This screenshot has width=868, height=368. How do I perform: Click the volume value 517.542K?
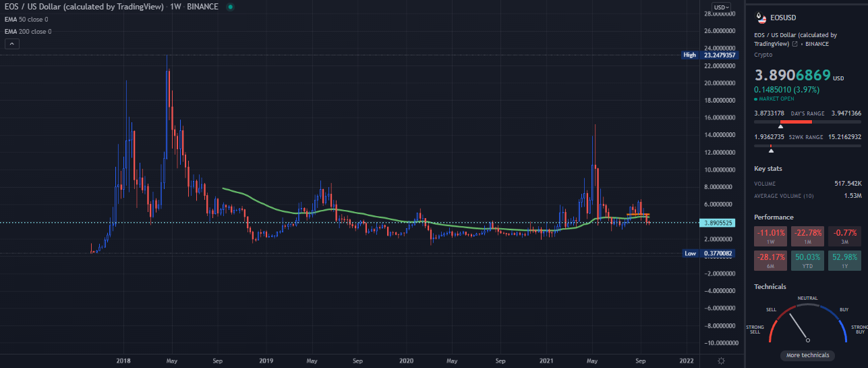tap(848, 184)
